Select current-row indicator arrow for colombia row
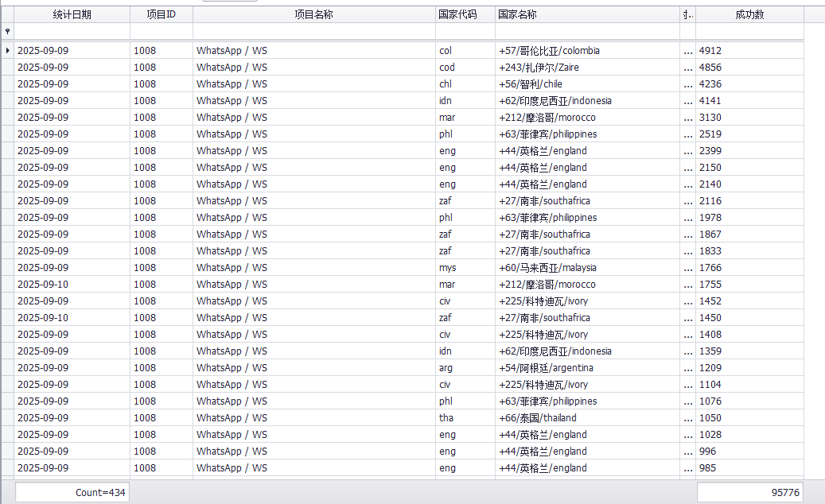Viewport: 825px width, 504px height. point(7,51)
